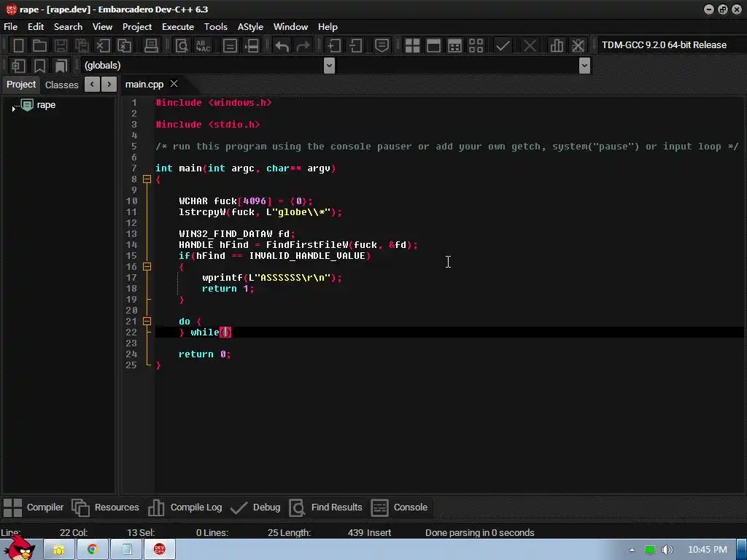Click the Indent icon

pos(333,45)
